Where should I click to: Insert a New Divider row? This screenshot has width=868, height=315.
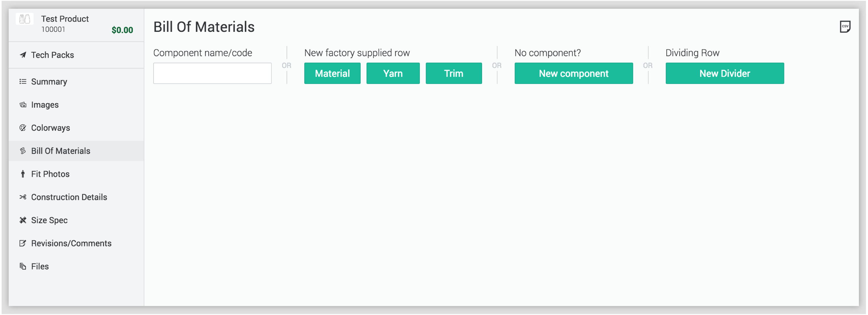tap(724, 73)
